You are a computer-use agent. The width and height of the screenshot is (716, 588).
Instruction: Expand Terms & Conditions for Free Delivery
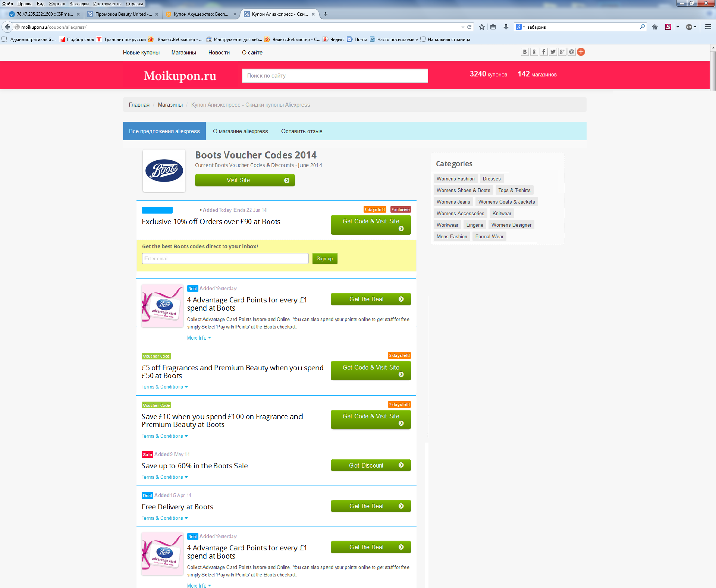(x=164, y=518)
